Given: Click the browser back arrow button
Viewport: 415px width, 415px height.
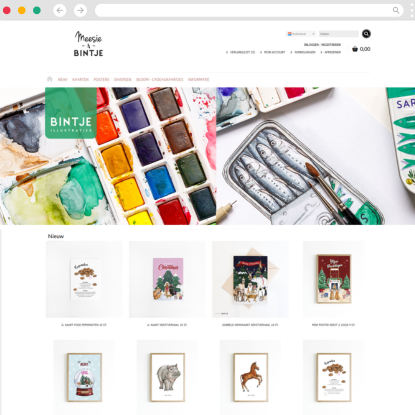Looking at the screenshot, I should point(60,10).
